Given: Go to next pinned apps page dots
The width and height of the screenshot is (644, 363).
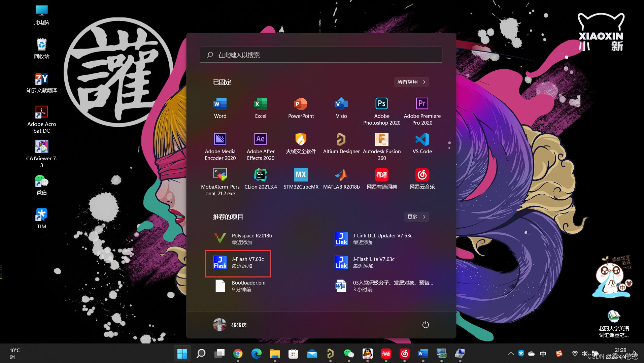Looking at the screenshot, I should (x=449, y=145).
